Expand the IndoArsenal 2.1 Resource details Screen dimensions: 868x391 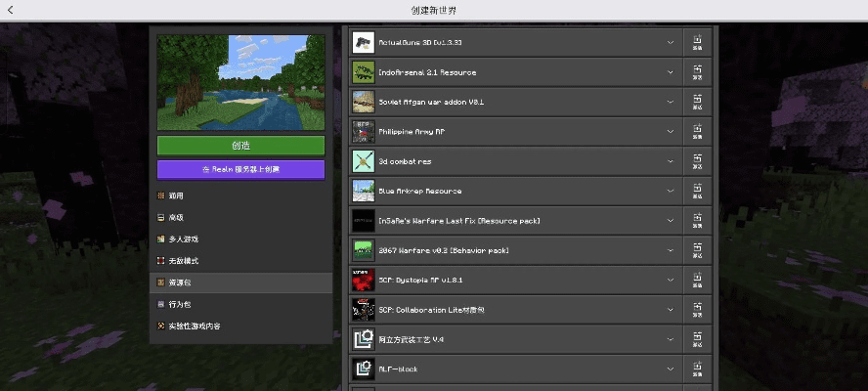point(671,72)
